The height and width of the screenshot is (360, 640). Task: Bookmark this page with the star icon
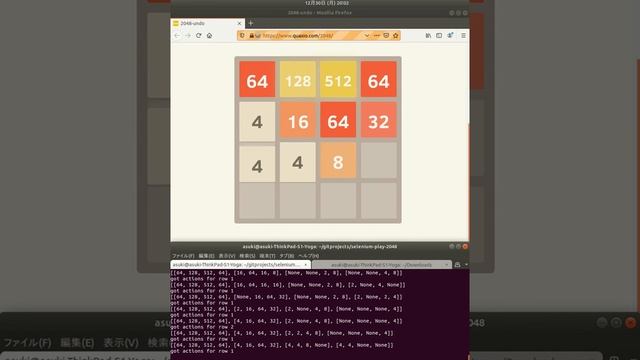(396, 36)
